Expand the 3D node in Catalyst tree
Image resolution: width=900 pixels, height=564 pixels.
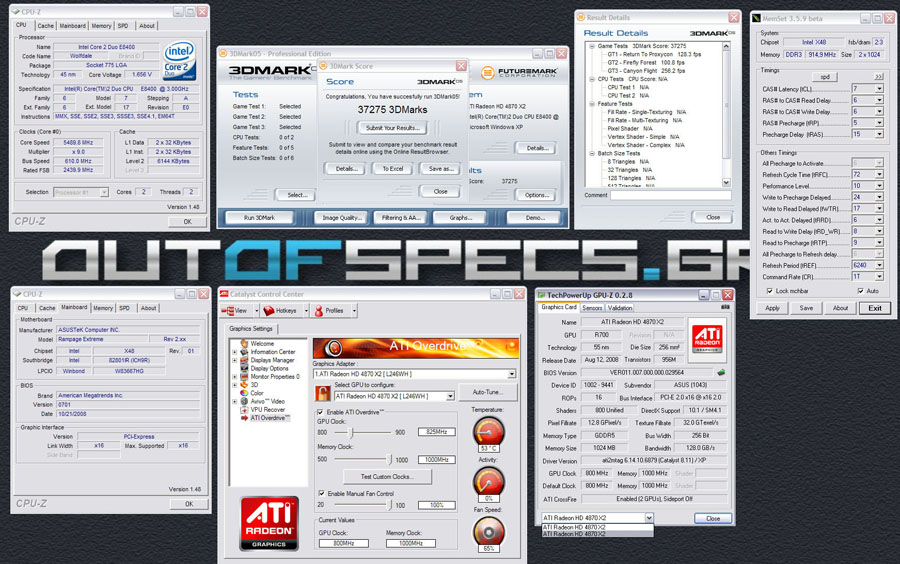[234, 385]
